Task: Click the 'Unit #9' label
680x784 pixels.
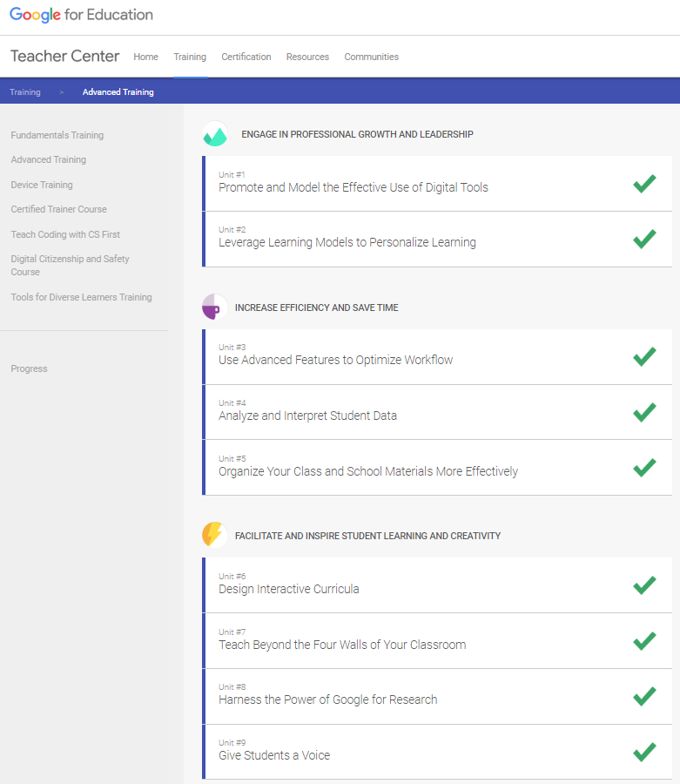Action: pos(232,742)
